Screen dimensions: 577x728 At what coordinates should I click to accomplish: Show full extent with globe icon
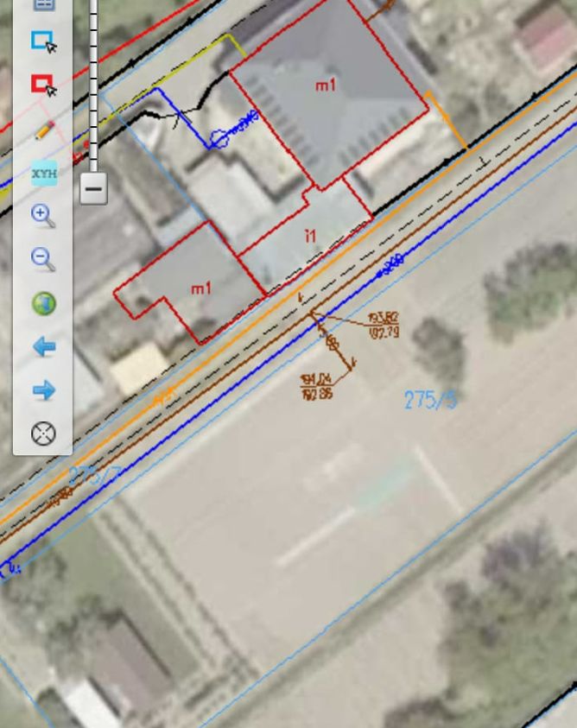pyautogui.click(x=44, y=304)
